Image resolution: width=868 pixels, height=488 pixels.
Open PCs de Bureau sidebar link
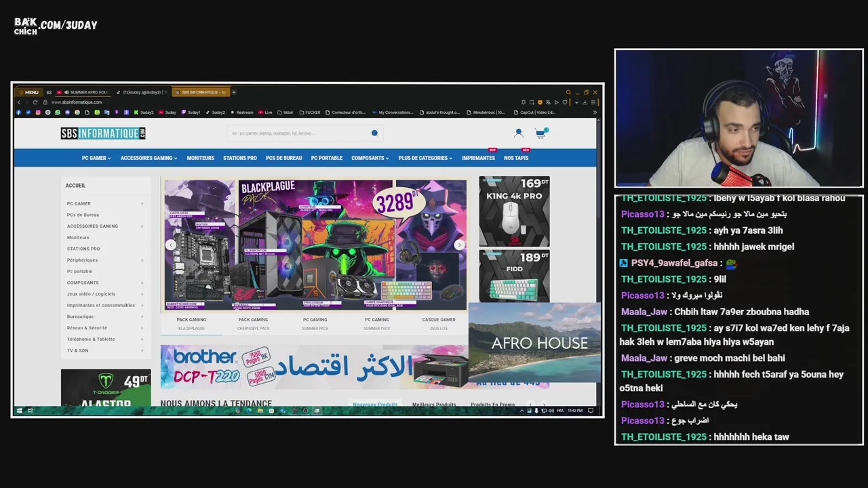pos(83,215)
